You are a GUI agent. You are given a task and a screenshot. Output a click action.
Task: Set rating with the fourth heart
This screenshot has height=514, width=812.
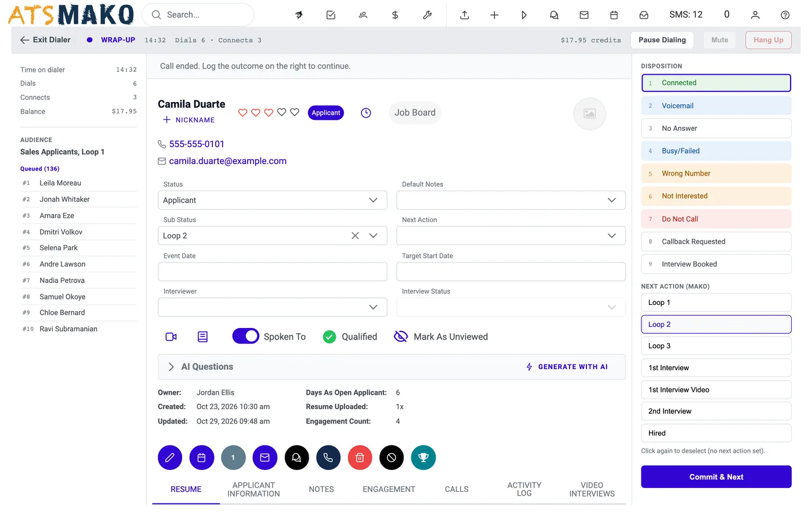281,112
